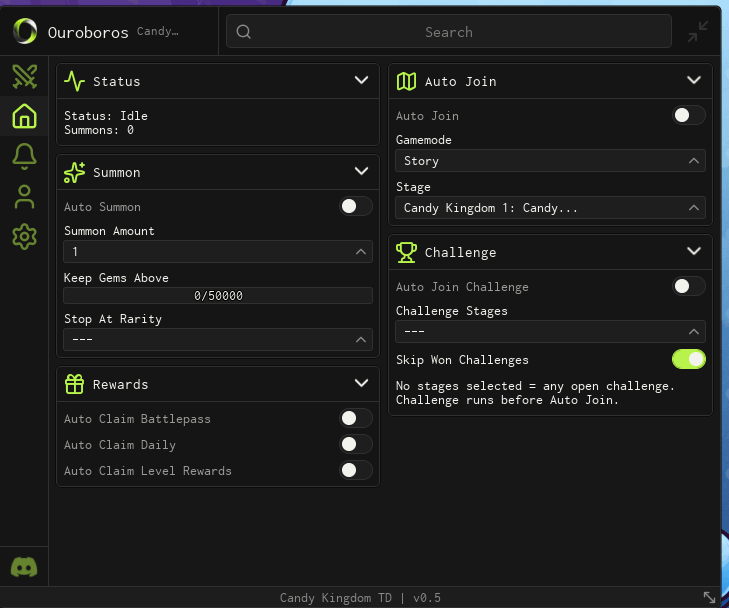
Task: Click 'Challenge runs before Auto Join.' note
Action: (507, 400)
